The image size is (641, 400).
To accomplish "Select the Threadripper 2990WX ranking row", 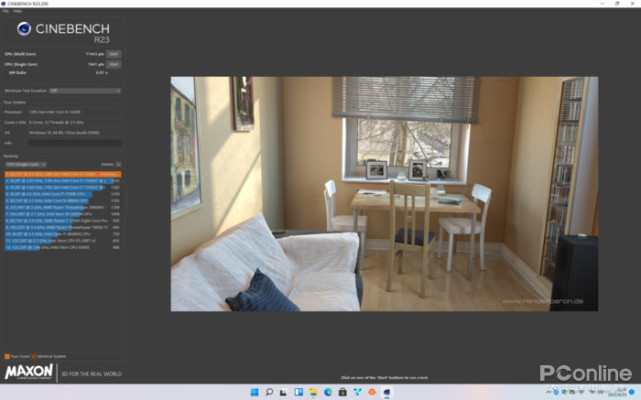I will click(x=63, y=207).
